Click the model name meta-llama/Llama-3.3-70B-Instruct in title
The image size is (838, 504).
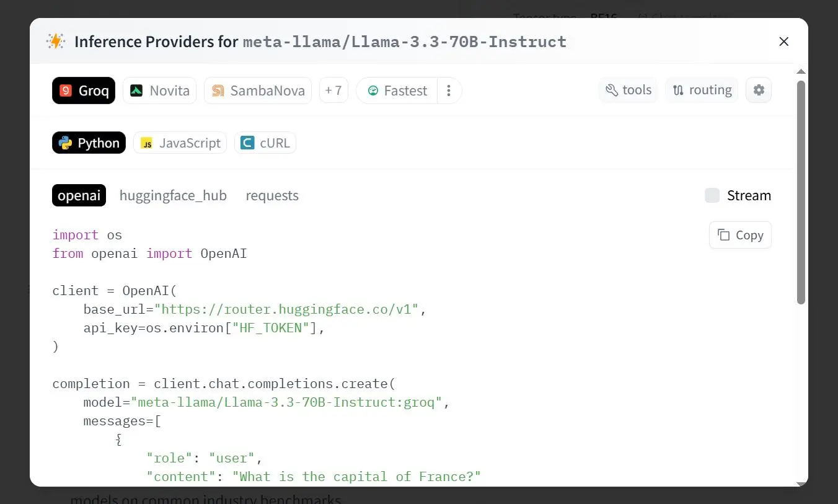click(405, 42)
